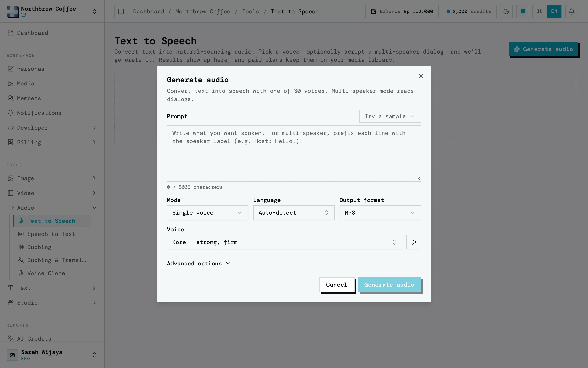This screenshot has width=588, height=368.
Task: Collapse the Audio tools section
Action: tap(52, 208)
